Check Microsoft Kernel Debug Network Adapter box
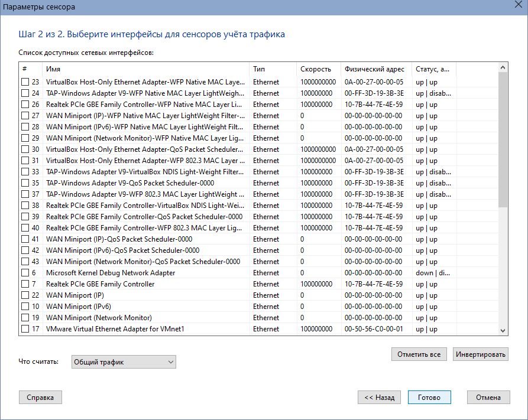Viewport: 528px width, 420px height. point(25,272)
